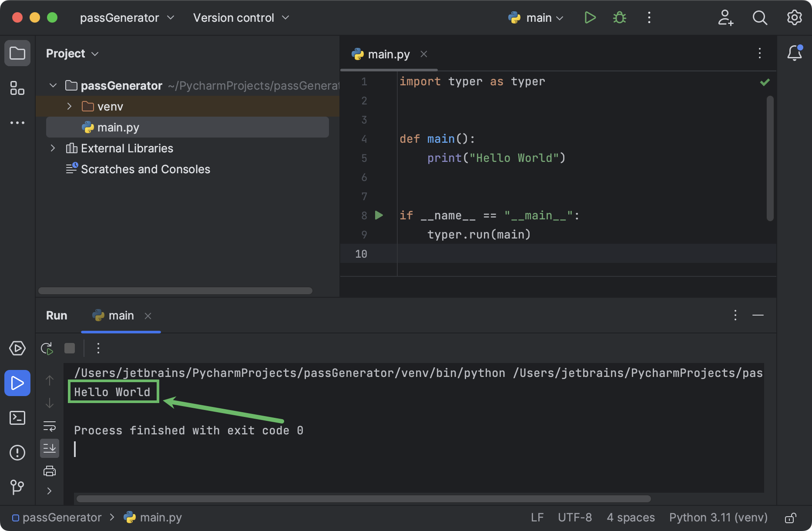Open the Problems tool window
This screenshot has width=812, height=531.
(x=17, y=453)
